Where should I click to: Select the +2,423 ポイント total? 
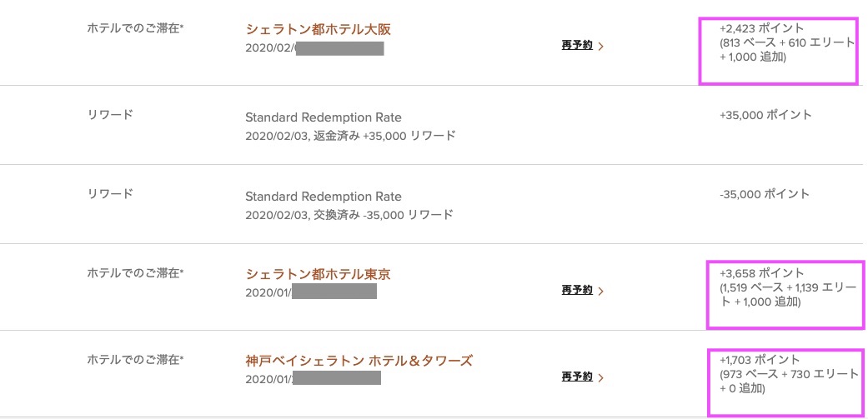tap(762, 28)
